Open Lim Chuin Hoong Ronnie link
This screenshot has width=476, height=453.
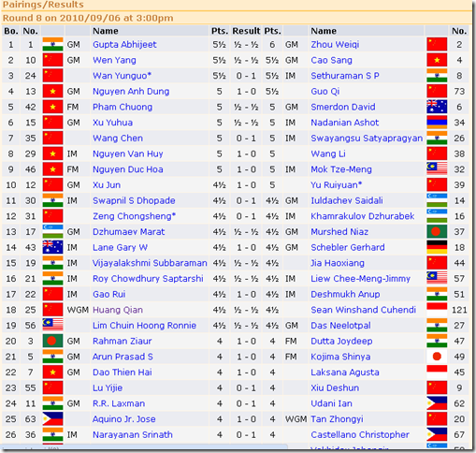click(x=144, y=326)
